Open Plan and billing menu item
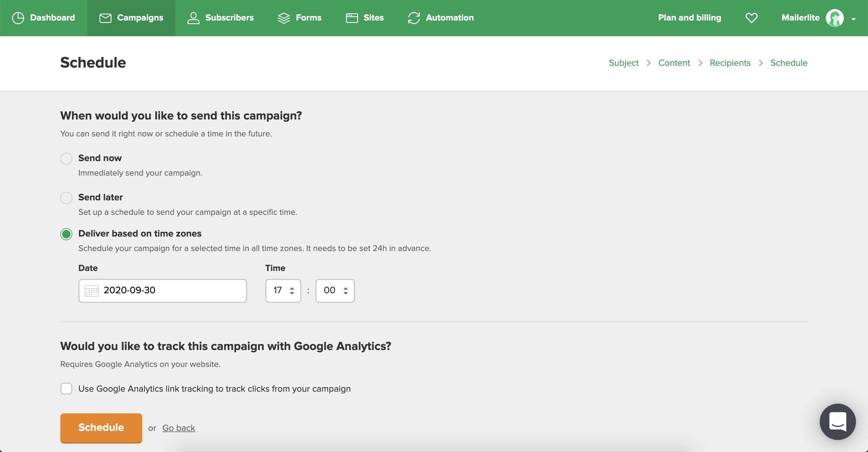This screenshot has width=868, height=452. tap(689, 18)
